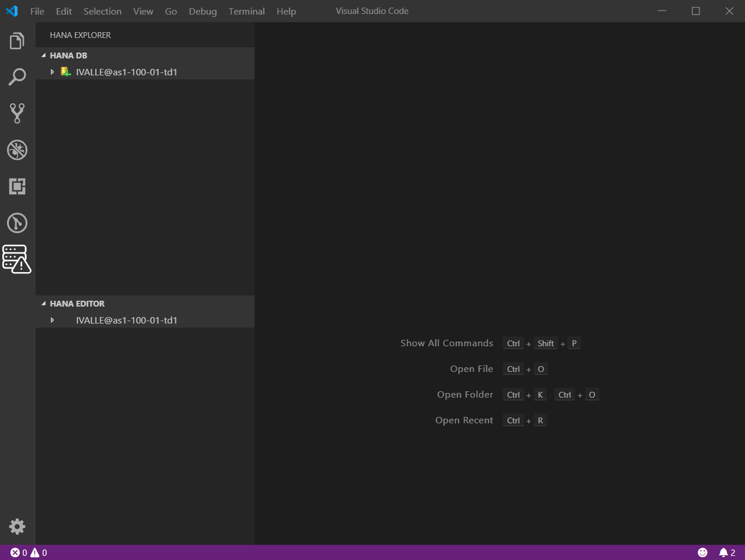The height and width of the screenshot is (560, 745).
Task: Click the feedback smiley icon
Action: tap(702, 552)
